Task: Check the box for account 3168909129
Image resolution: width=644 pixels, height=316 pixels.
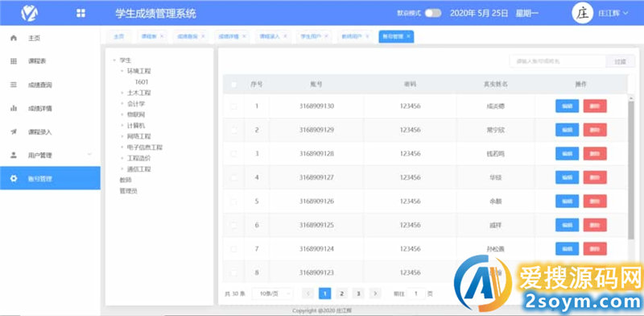Action: (234, 130)
